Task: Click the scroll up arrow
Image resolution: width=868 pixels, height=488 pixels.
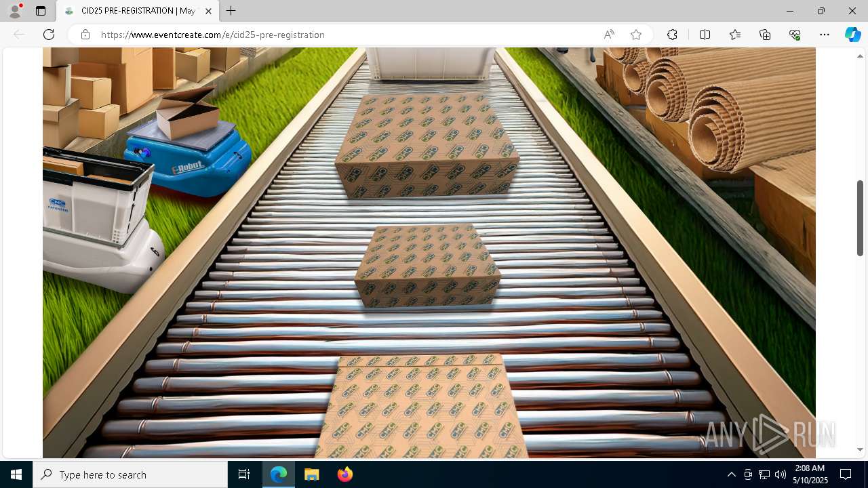Action: point(860,56)
